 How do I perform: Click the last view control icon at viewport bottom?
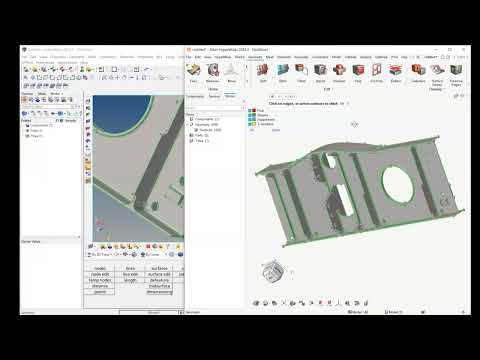[x=366, y=303]
